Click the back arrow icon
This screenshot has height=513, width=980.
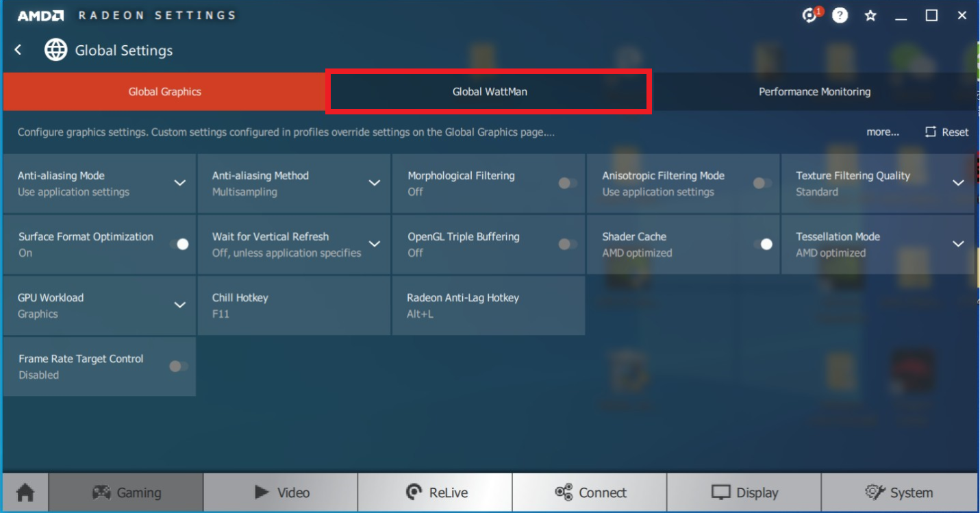(x=18, y=50)
